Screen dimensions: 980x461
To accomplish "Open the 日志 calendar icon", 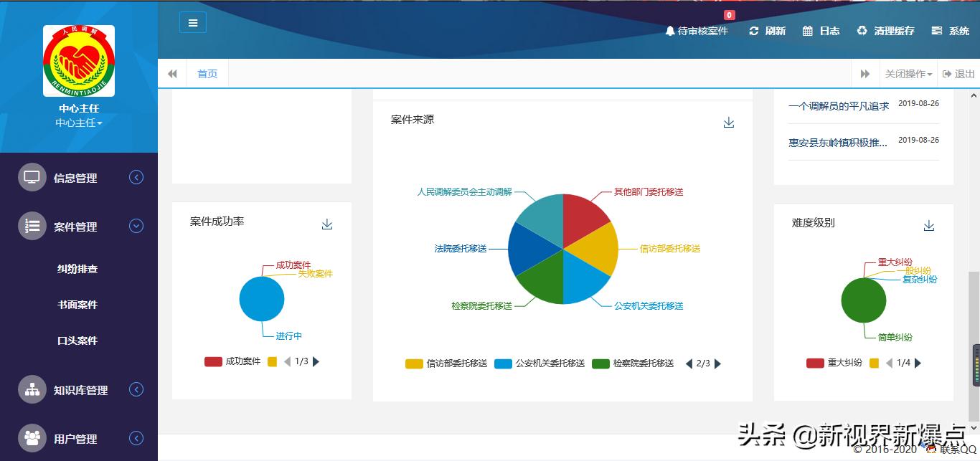I will tap(808, 31).
